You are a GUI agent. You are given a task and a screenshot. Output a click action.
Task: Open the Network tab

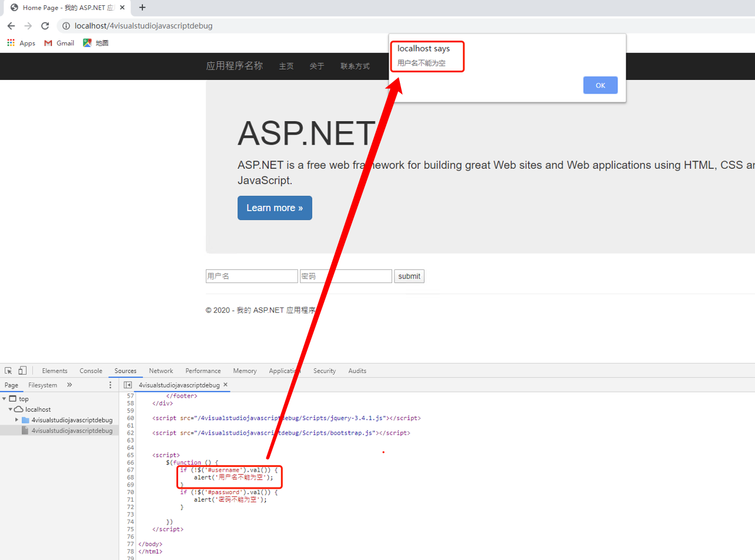161,371
